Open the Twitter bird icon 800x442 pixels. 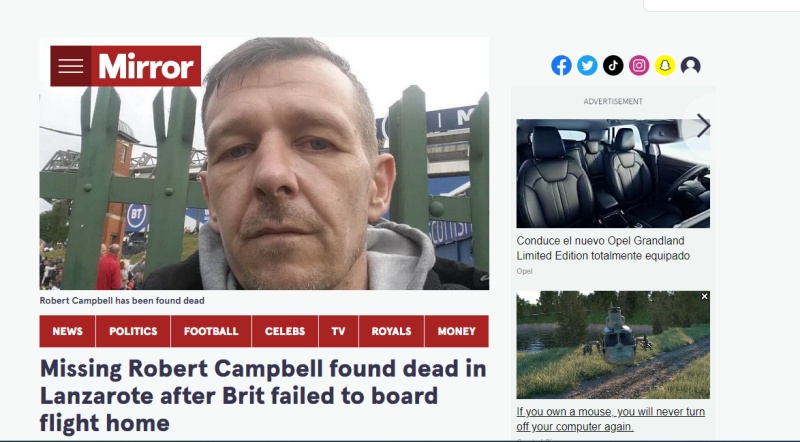pos(587,65)
